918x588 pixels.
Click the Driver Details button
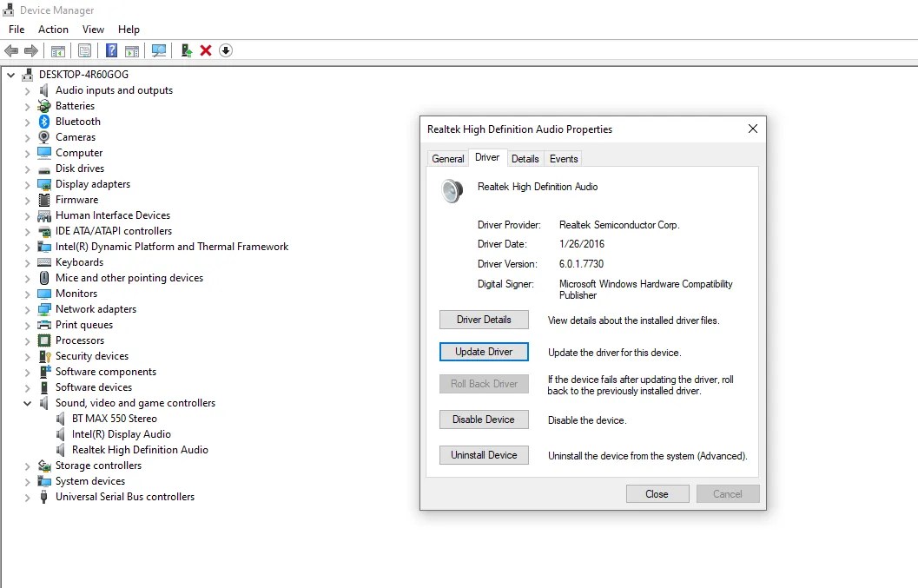coord(484,319)
